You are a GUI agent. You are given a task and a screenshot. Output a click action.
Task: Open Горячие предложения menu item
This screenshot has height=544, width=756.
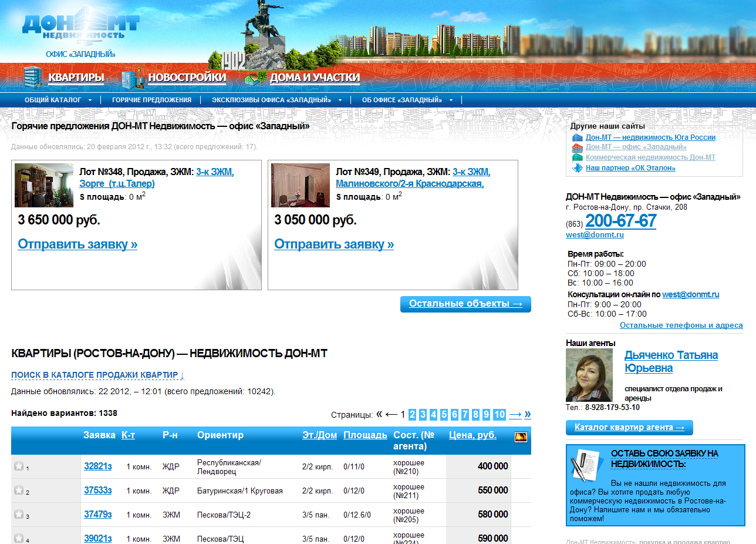[x=152, y=100]
